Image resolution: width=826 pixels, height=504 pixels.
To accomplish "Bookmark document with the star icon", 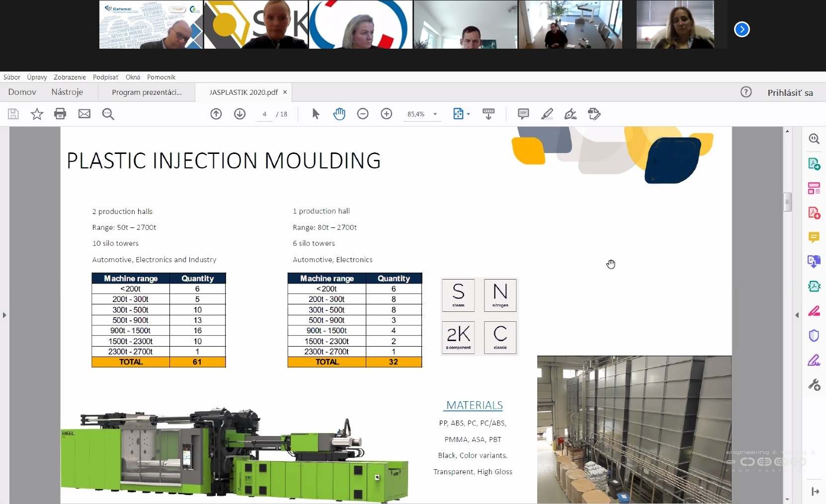I will pyautogui.click(x=37, y=114).
